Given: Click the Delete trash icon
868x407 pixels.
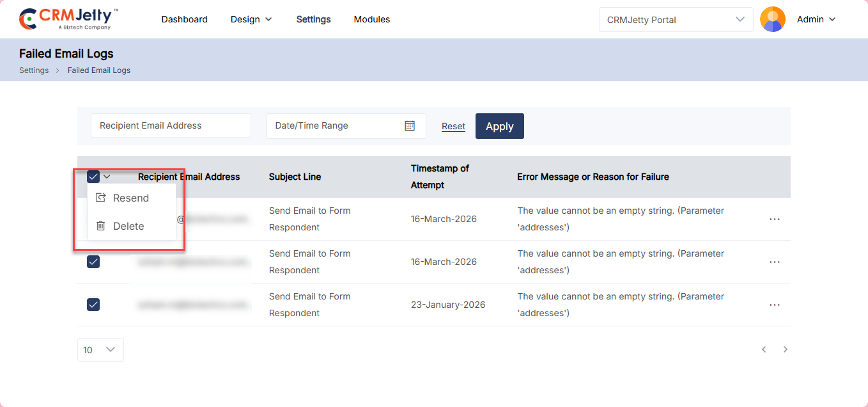Looking at the screenshot, I should 100,226.
